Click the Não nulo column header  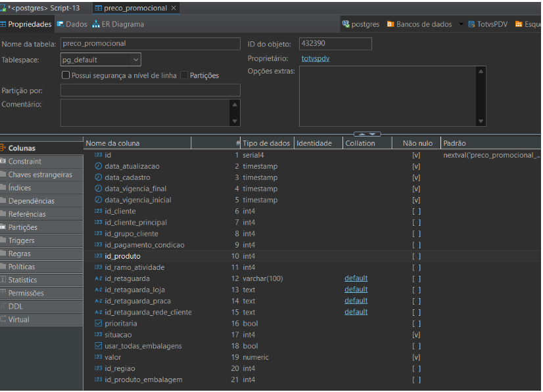[x=416, y=143]
